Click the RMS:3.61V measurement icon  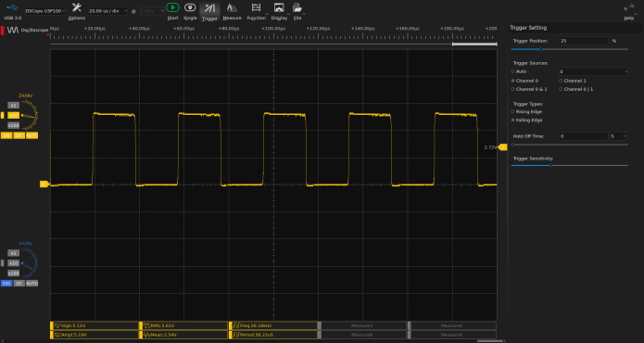click(146, 325)
